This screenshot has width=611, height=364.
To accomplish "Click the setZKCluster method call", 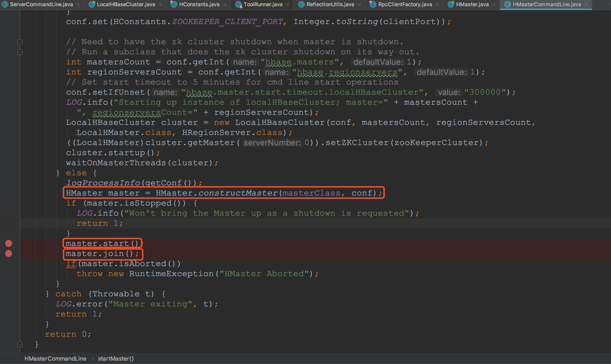I will tap(357, 143).
